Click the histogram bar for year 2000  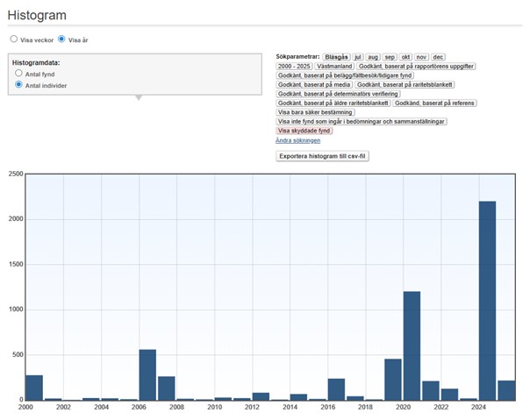(x=34, y=387)
